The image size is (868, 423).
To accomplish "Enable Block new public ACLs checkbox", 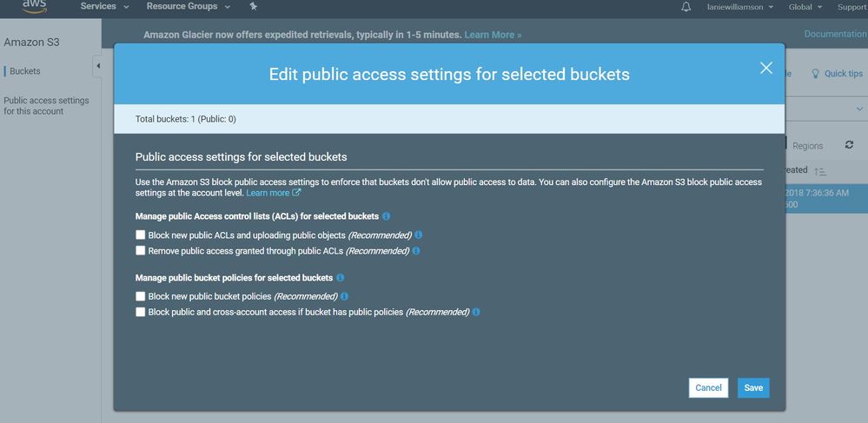I will tap(141, 235).
